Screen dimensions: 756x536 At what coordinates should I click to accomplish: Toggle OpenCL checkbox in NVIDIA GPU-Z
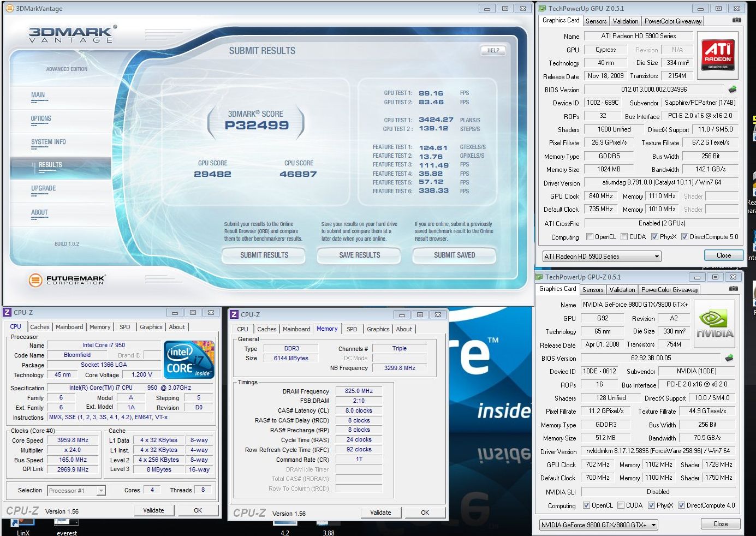[586, 505]
